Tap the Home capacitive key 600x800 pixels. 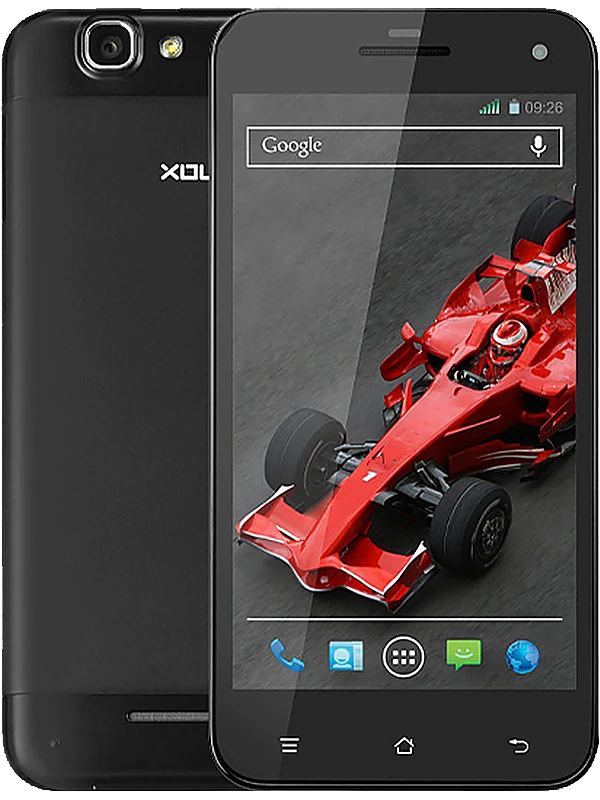[404, 745]
